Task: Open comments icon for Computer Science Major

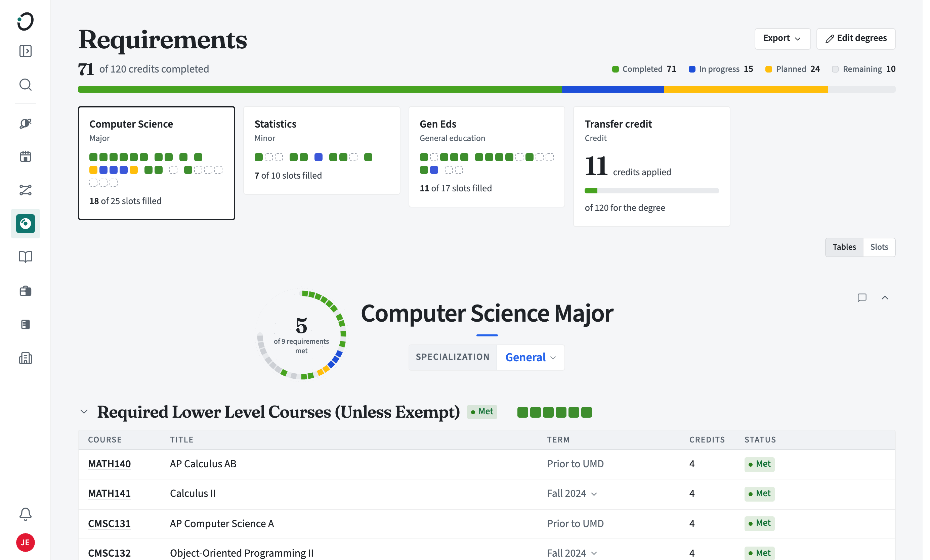Action: pos(862,297)
